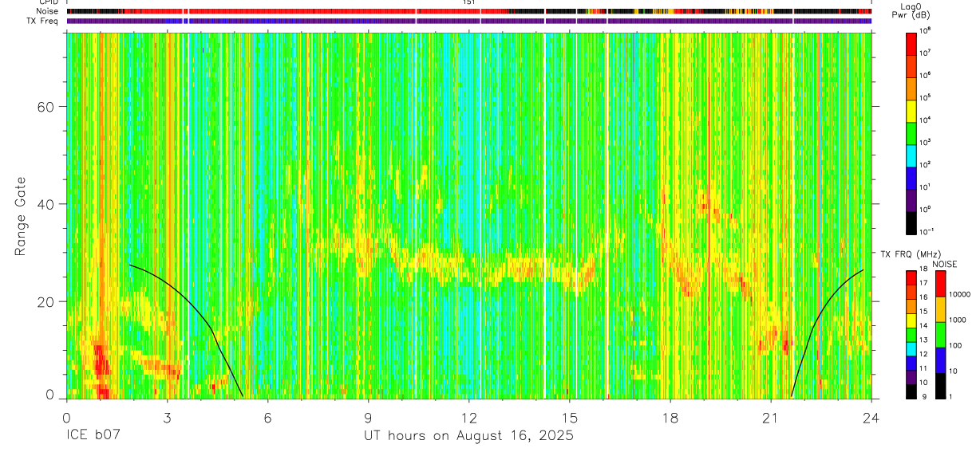This screenshot has width=980, height=452.
Task: Click the 10^-1 label on power colorbar
Action: point(927,230)
